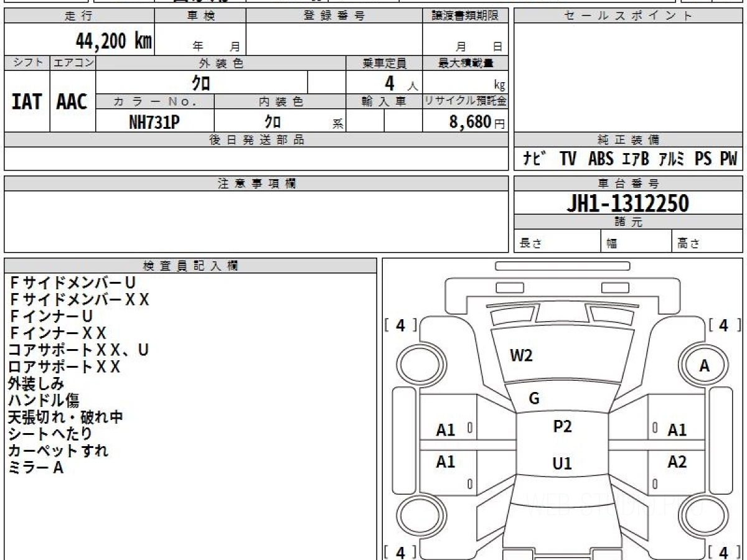Click the note FインナーXX

tap(58, 334)
